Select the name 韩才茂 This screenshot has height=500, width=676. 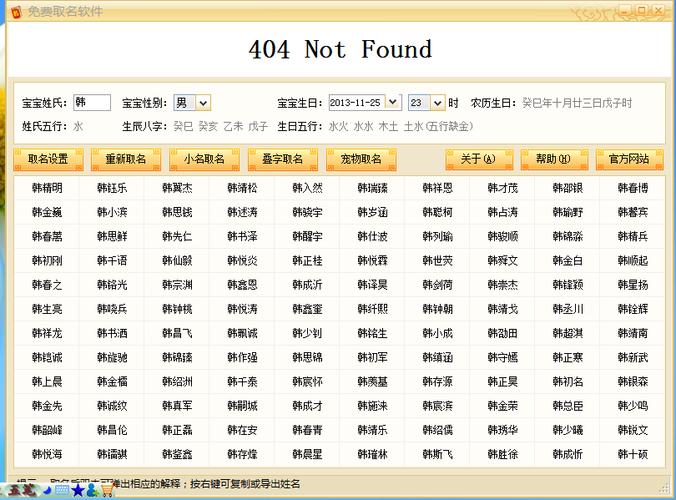pos(503,188)
